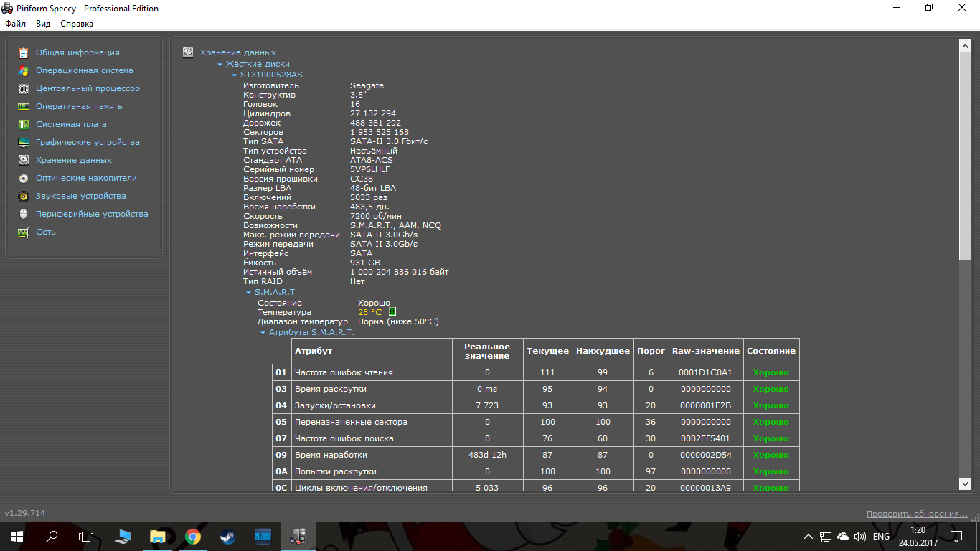This screenshot has width=980, height=551.
Task: Click the Операционная система Windows flag icon
Action: click(24, 70)
